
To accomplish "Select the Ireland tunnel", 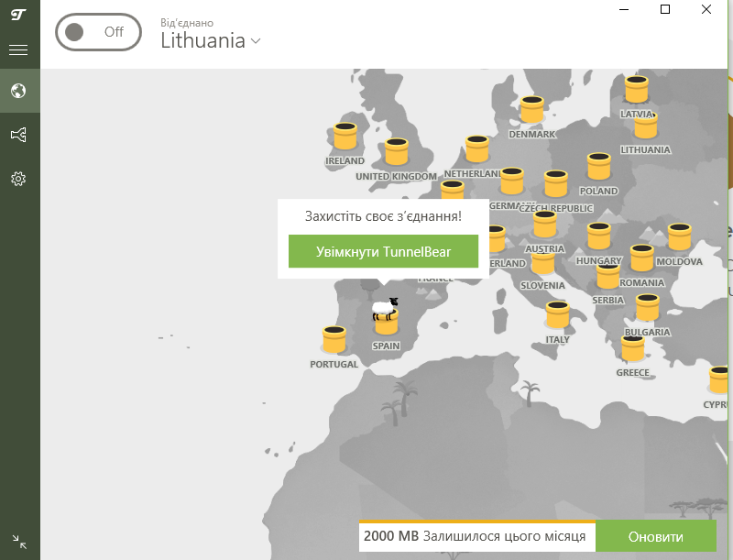I will 345,136.
